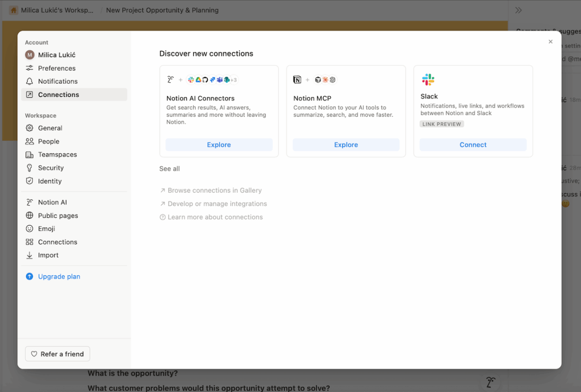Connect Slack using its Connect button
Viewport: 581px width, 392px height.
click(x=473, y=144)
